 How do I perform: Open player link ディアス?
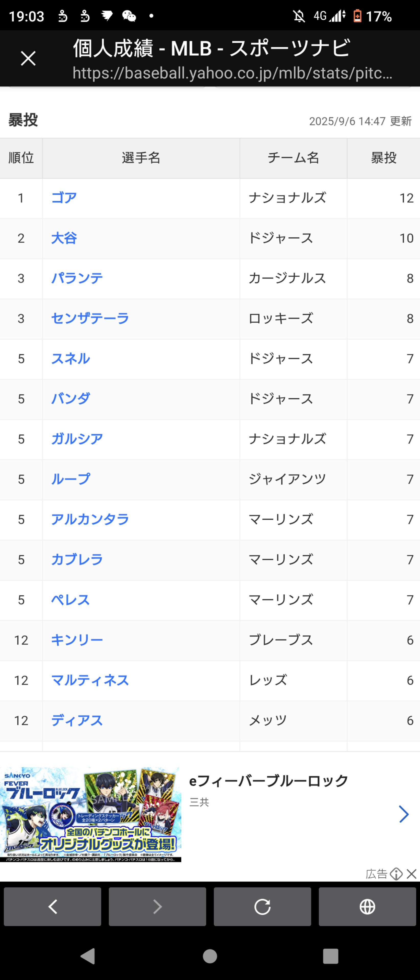(77, 720)
